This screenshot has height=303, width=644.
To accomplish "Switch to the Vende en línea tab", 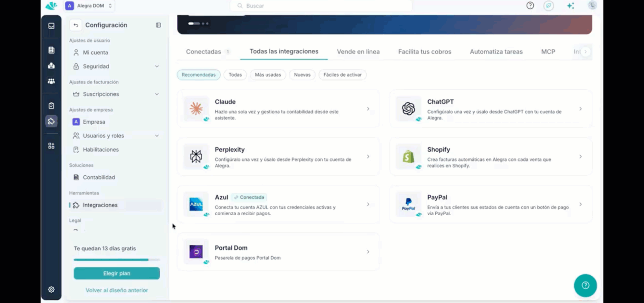I will point(358,52).
